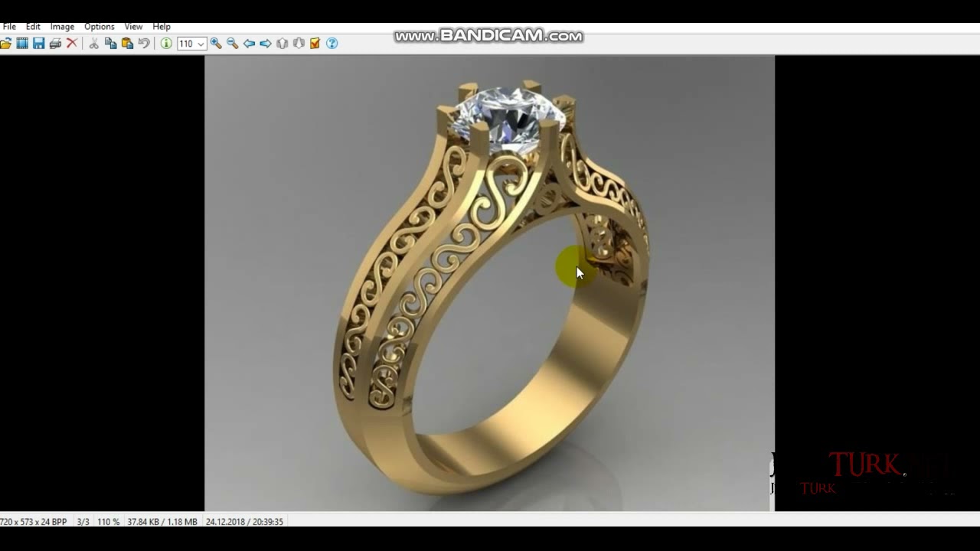Screen dimensions: 980x551
Task: Save the image with the floppy disk icon
Action: tap(38, 44)
